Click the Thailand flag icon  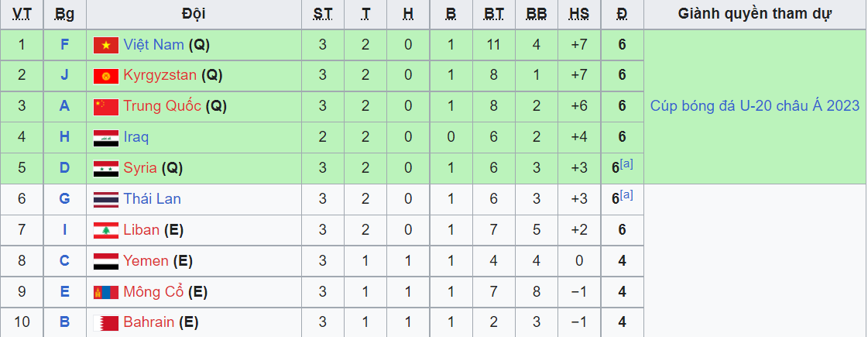point(106,200)
